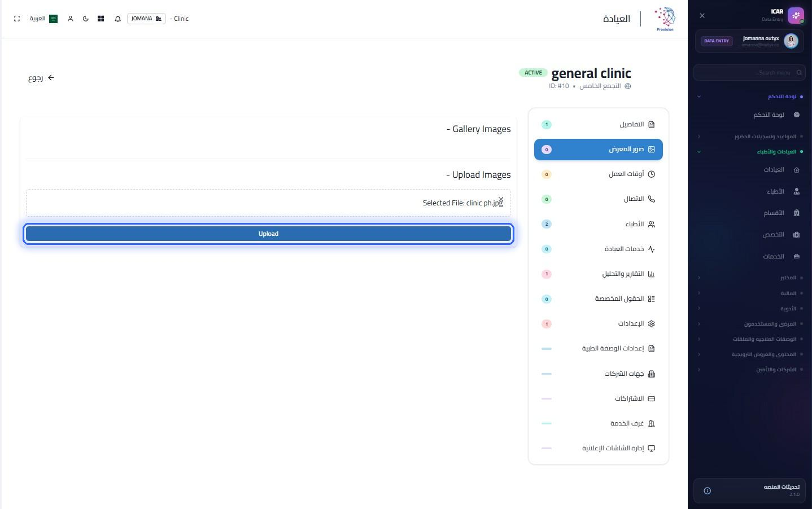Remove selected file clinic ph.jpg
Image resolution: width=812 pixels, height=509 pixels.
pyautogui.click(x=501, y=199)
